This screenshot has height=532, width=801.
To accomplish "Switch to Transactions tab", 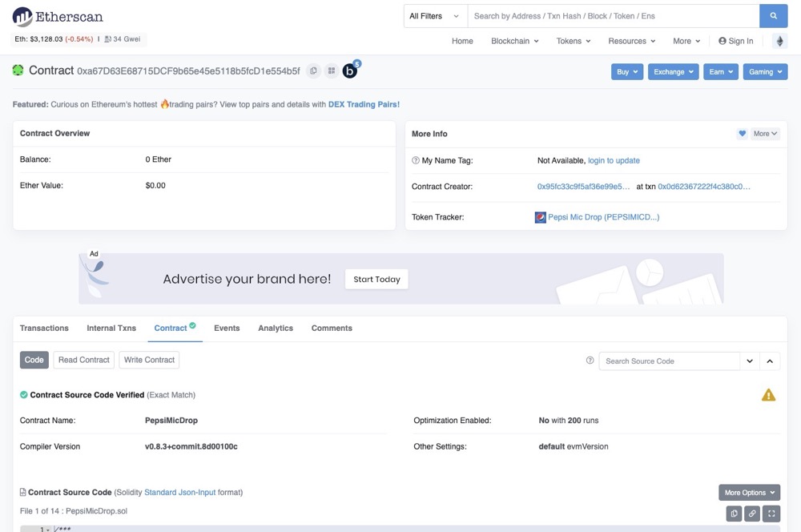I will pos(44,328).
